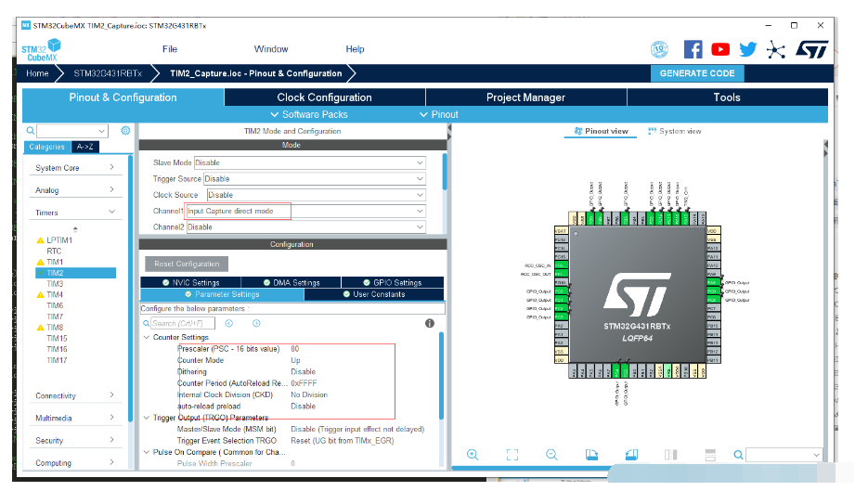Zoom in on the pinout view
The image size is (855, 504).
click(x=473, y=455)
